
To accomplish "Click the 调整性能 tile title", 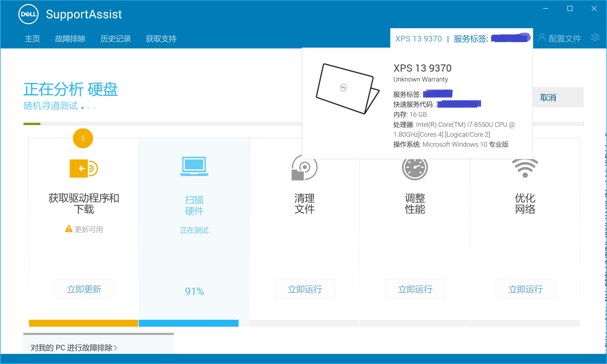I will (415, 203).
